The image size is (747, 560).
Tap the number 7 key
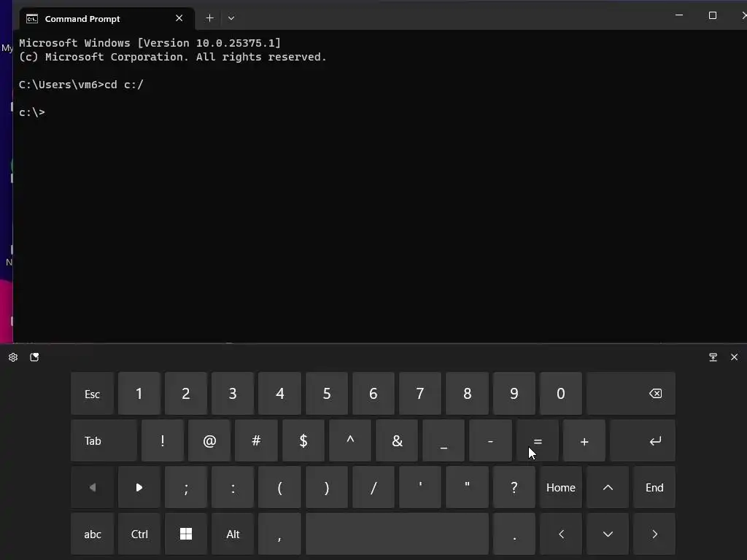pos(420,394)
